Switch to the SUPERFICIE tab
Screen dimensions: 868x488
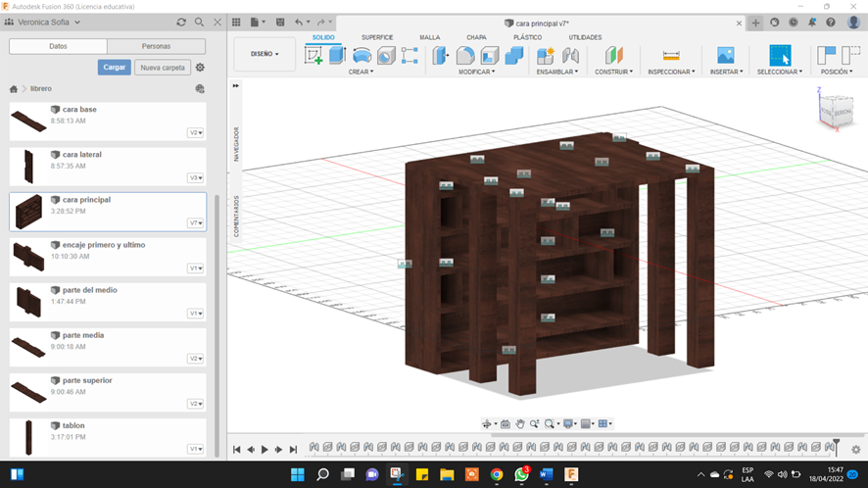[377, 38]
